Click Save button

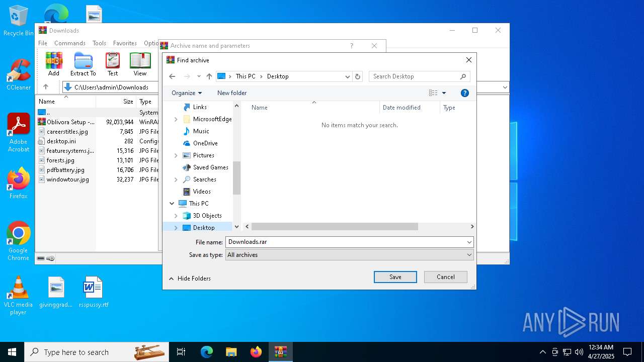395,277
